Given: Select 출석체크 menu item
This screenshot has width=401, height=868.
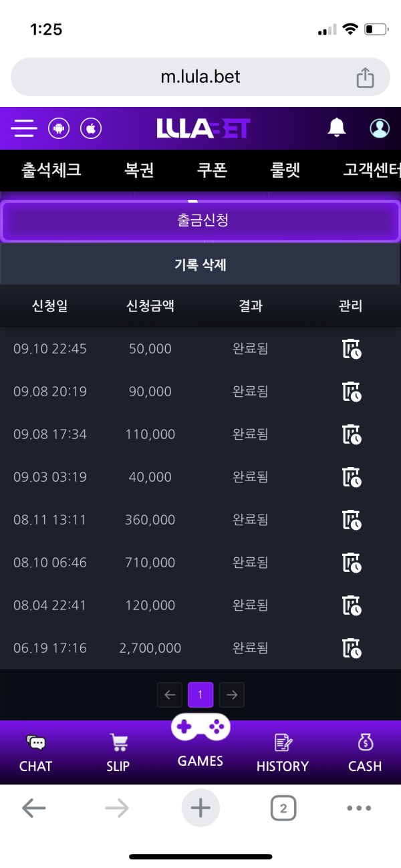Looking at the screenshot, I should 51,170.
